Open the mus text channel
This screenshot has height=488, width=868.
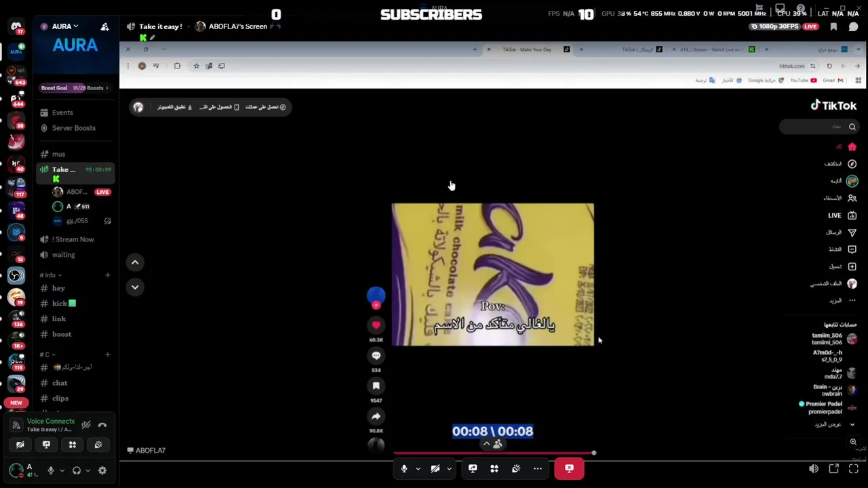tap(58, 154)
